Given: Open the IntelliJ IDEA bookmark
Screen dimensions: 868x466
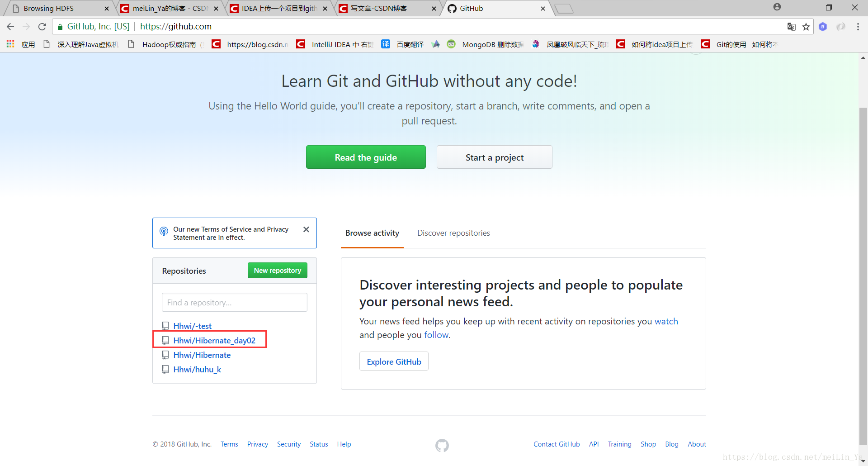Looking at the screenshot, I should point(335,44).
